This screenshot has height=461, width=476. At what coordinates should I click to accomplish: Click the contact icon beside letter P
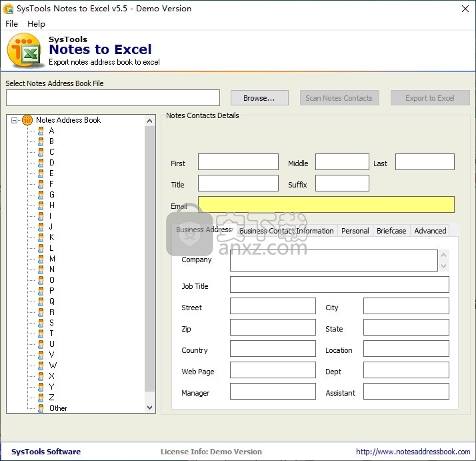click(41, 291)
